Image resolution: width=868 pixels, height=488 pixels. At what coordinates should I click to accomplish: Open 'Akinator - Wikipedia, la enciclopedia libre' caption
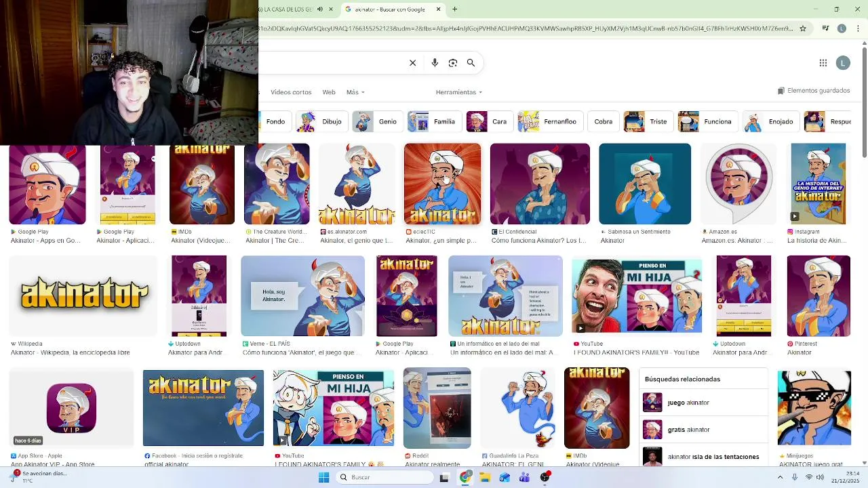coord(70,352)
